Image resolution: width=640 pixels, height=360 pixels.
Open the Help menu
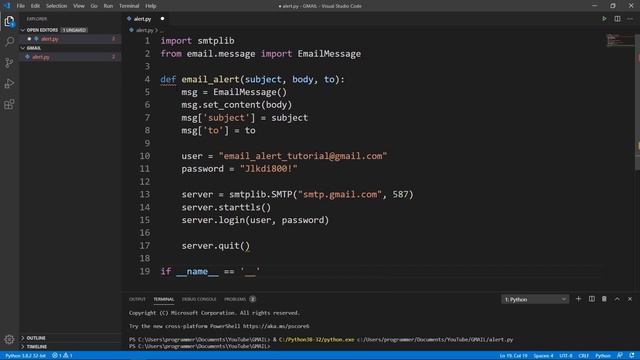coord(151,6)
